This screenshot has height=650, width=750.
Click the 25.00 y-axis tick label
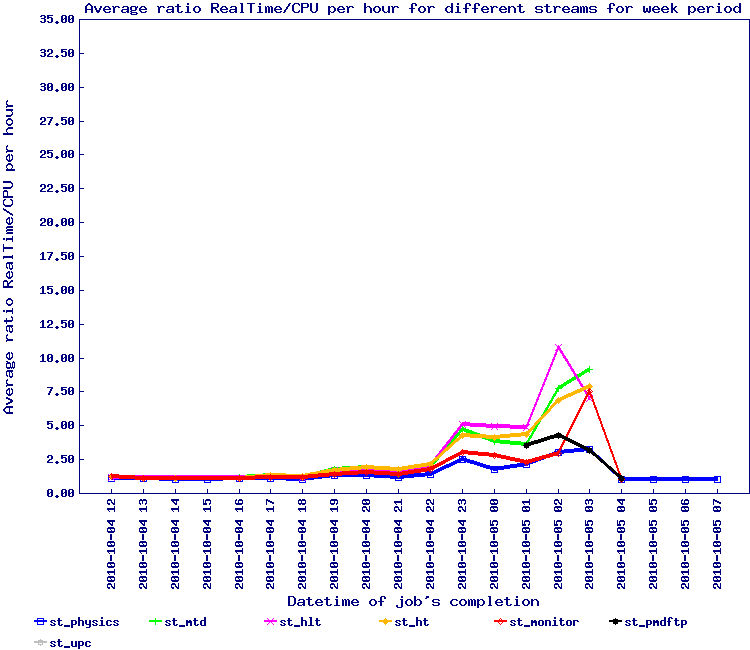(x=57, y=154)
